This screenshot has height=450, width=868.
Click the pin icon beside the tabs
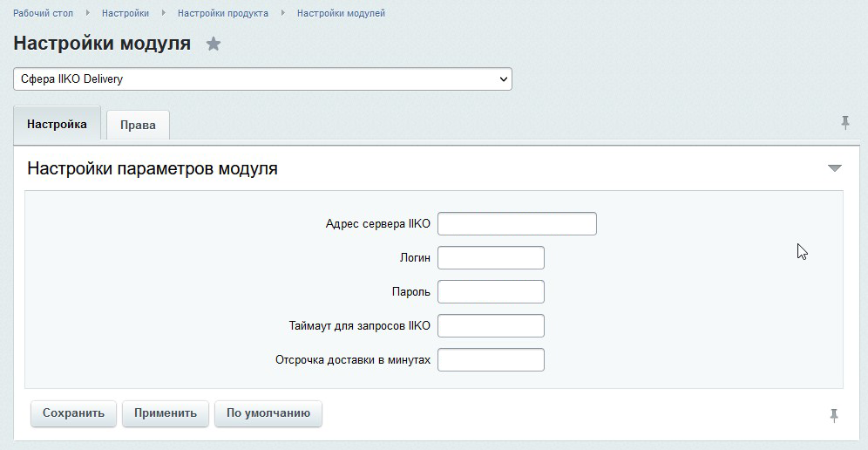click(844, 122)
